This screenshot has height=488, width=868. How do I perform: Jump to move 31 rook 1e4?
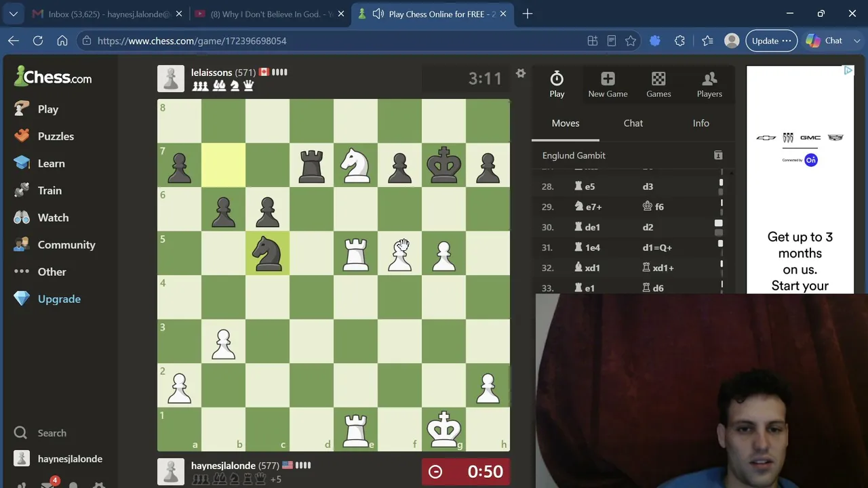tap(587, 247)
